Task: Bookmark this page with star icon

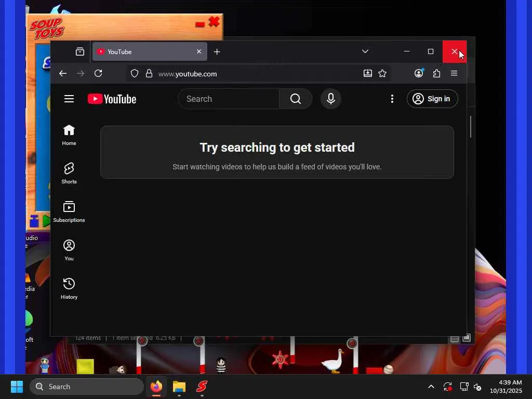Action: [382, 73]
